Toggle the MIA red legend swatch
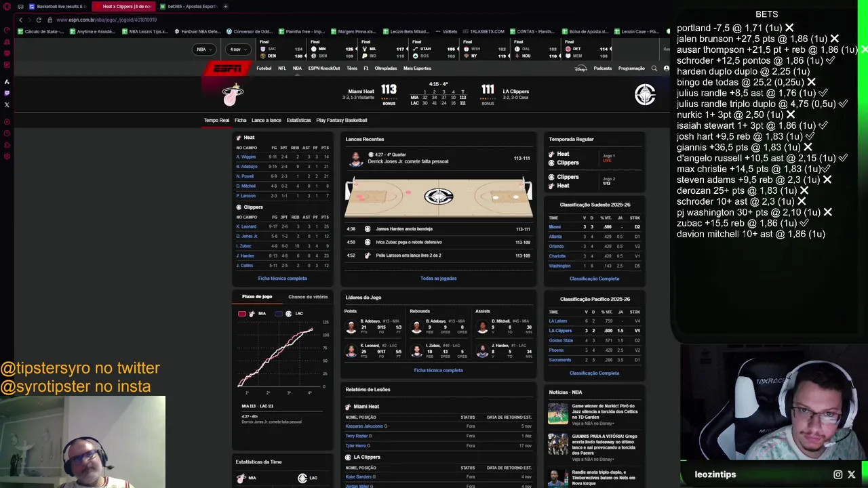The width and height of the screenshot is (868, 488). 242,314
